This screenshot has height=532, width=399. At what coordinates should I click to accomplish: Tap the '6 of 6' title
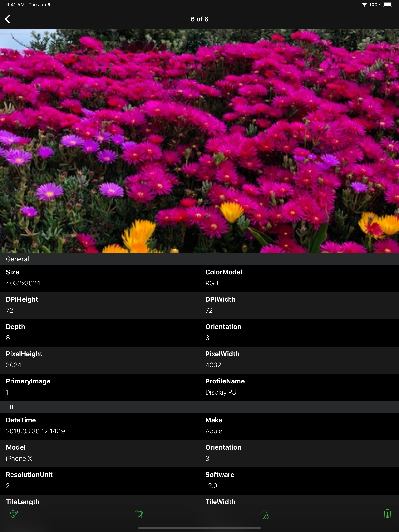[x=199, y=19]
